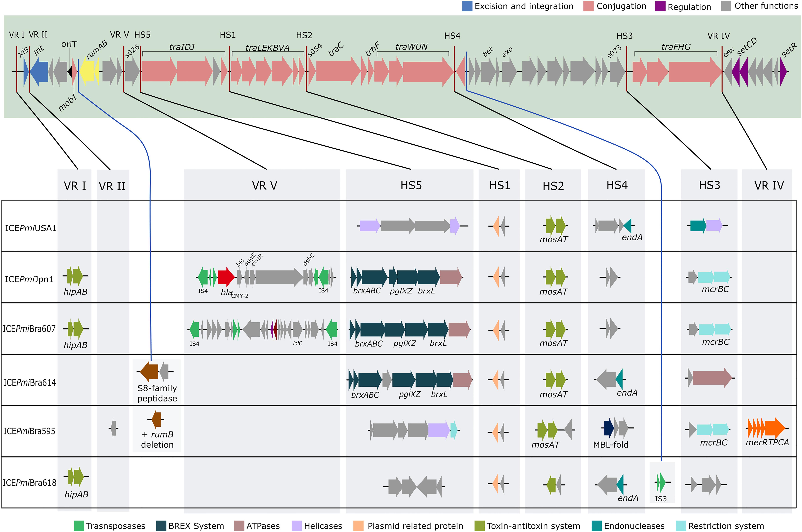Click the lolC label in ICEPmiBra607 row
The image size is (802, 532).
click(x=298, y=343)
